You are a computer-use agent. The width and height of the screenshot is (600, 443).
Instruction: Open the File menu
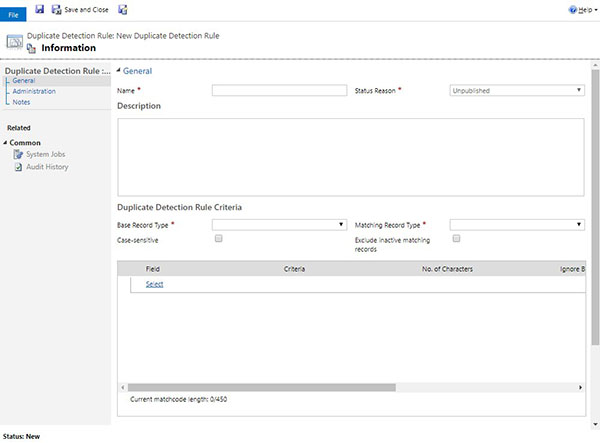pyautogui.click(x=14, y=15)
